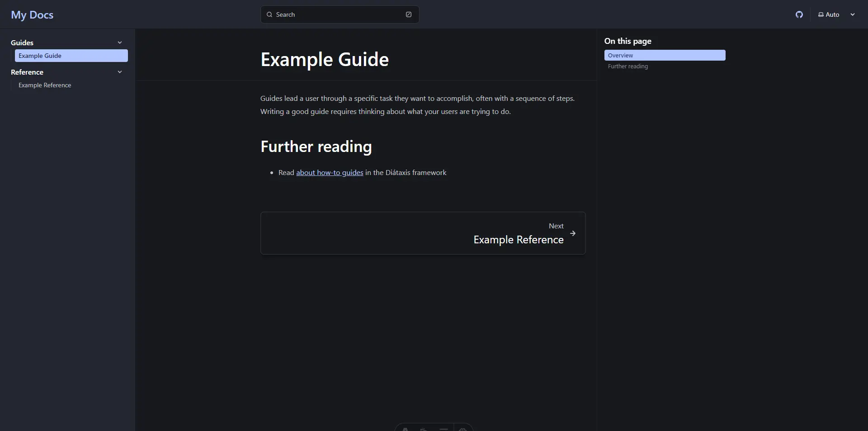
Task: Jump to Further reading in table of contents
Action: (x=627, y=66)
